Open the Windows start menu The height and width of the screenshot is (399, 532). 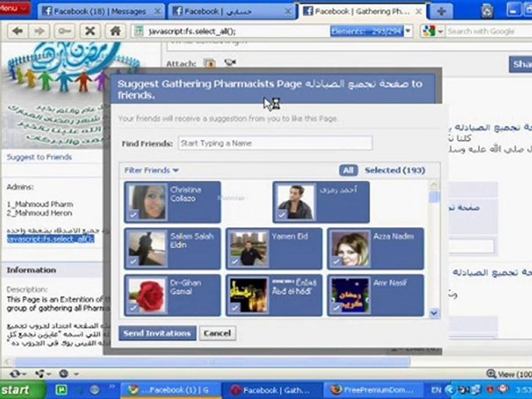point(22,390)
